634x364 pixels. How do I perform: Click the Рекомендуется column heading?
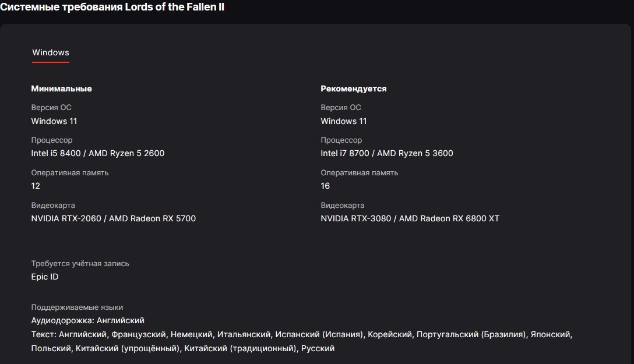[354, 89]
